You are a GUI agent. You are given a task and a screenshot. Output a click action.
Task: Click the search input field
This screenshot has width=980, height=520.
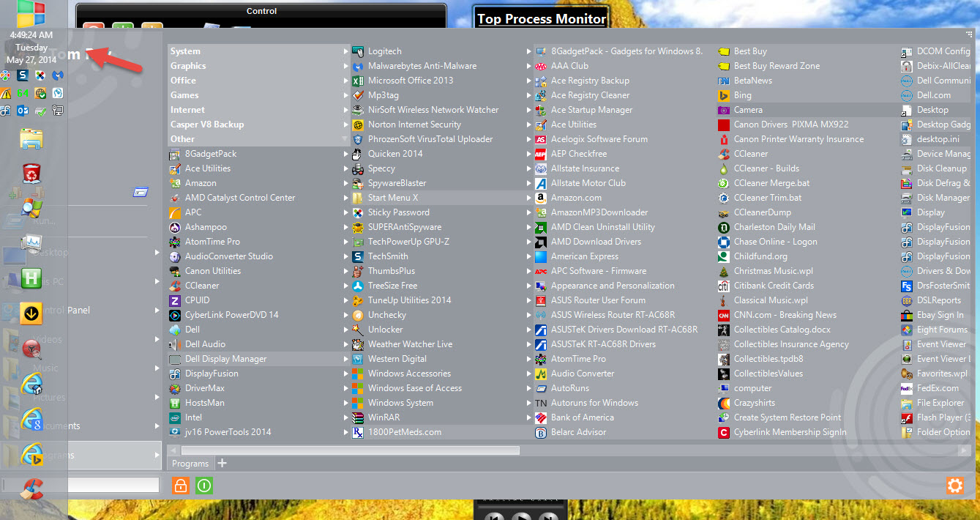110,485
